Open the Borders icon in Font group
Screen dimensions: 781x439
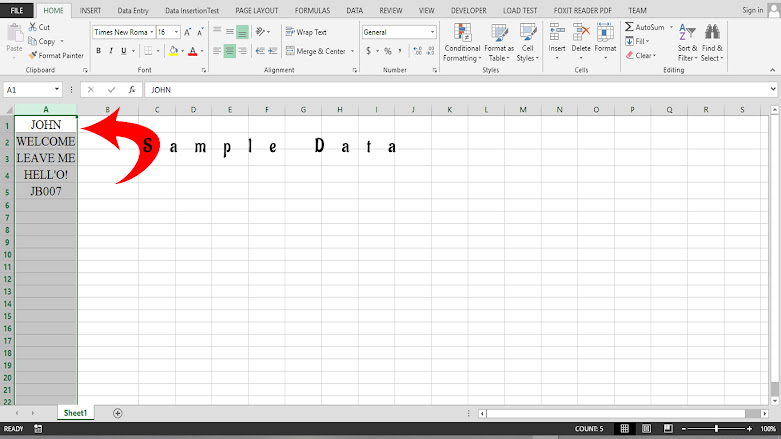[148, 51]
